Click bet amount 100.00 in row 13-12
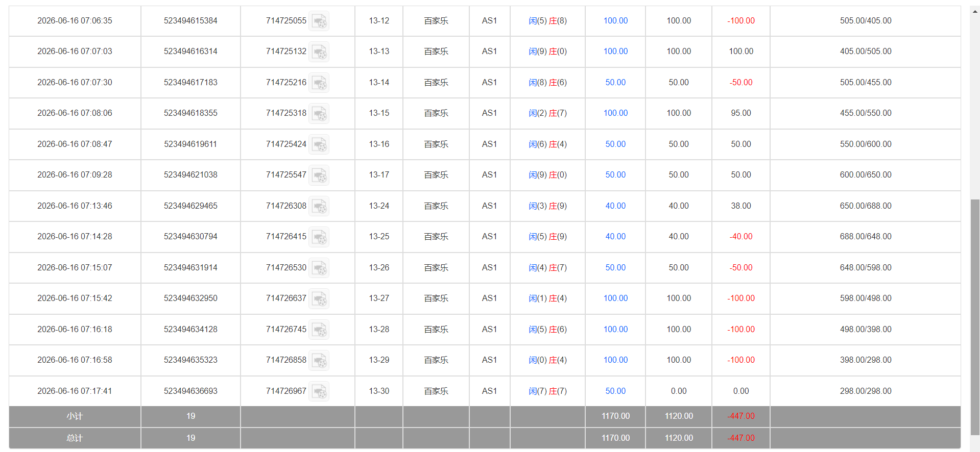 pos(615,21)
